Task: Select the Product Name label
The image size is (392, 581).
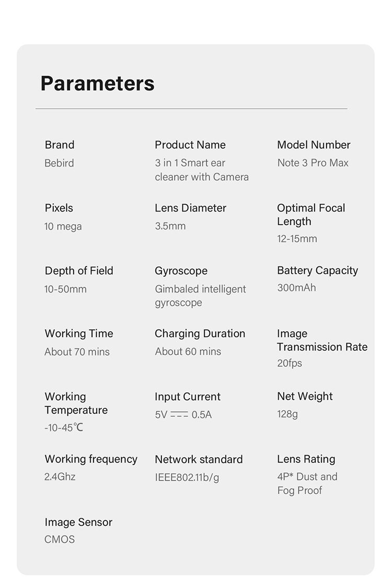Action: click(x=190, y=145)
